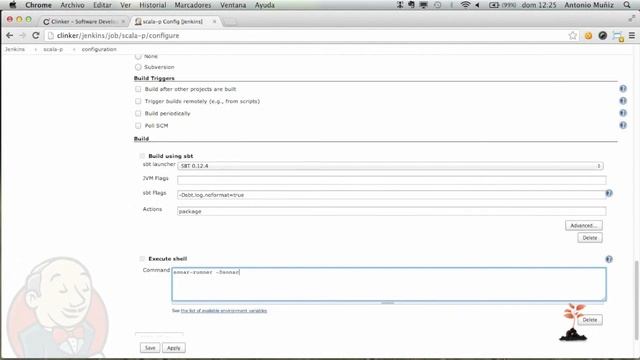Reload the Jenkins configure page
The width and height of the screenshot is (640, 360).
(36, 36)
